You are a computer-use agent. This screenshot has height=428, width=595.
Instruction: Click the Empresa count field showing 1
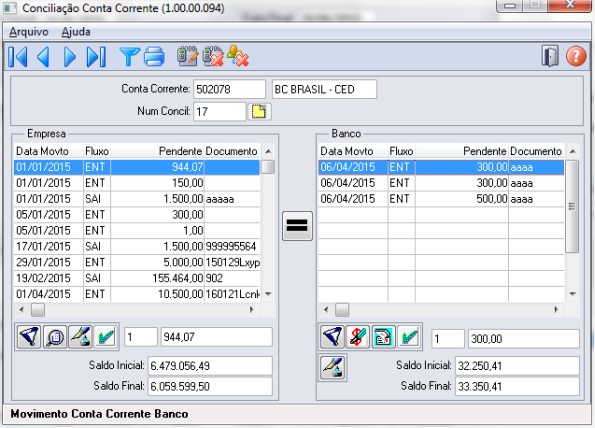point(141,337)
